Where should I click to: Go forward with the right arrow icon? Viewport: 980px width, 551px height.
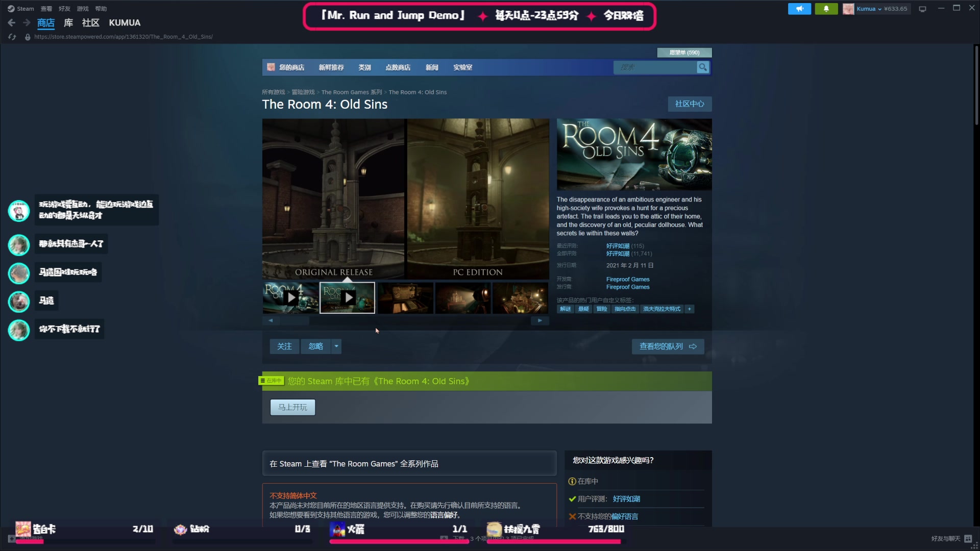[x=27, y=23]
